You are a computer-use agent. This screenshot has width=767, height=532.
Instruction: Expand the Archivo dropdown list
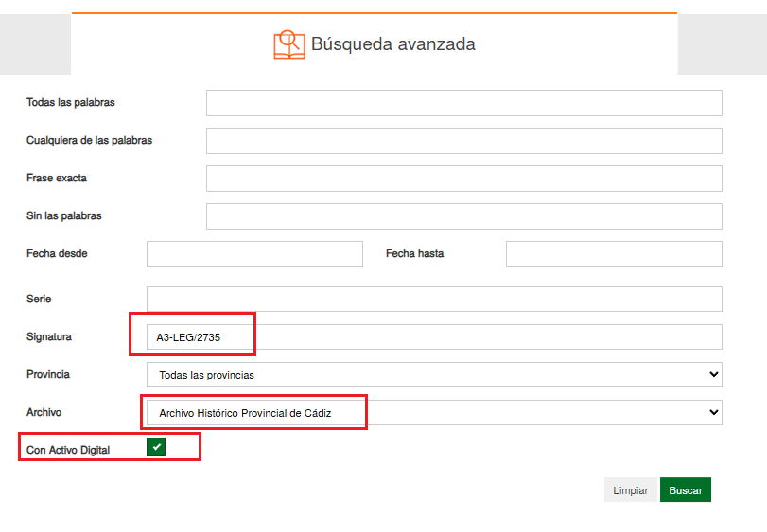coord(434,413)
